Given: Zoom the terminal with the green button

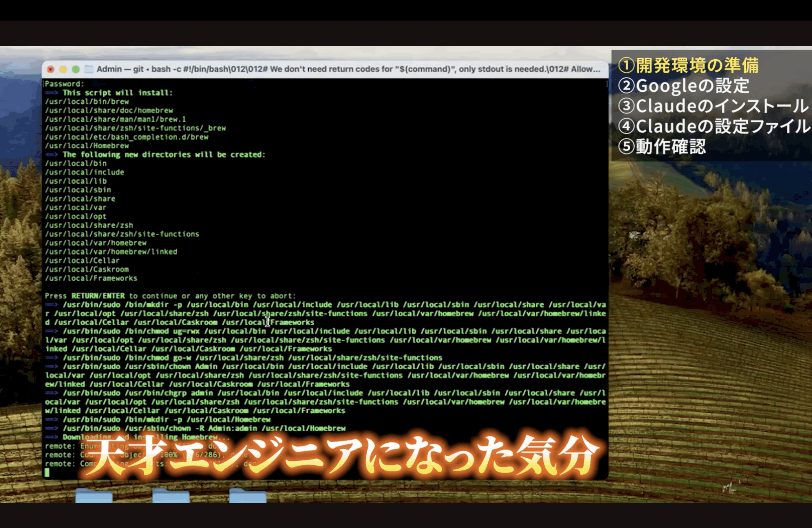Looking at the screenshot, I should [76, 69].
